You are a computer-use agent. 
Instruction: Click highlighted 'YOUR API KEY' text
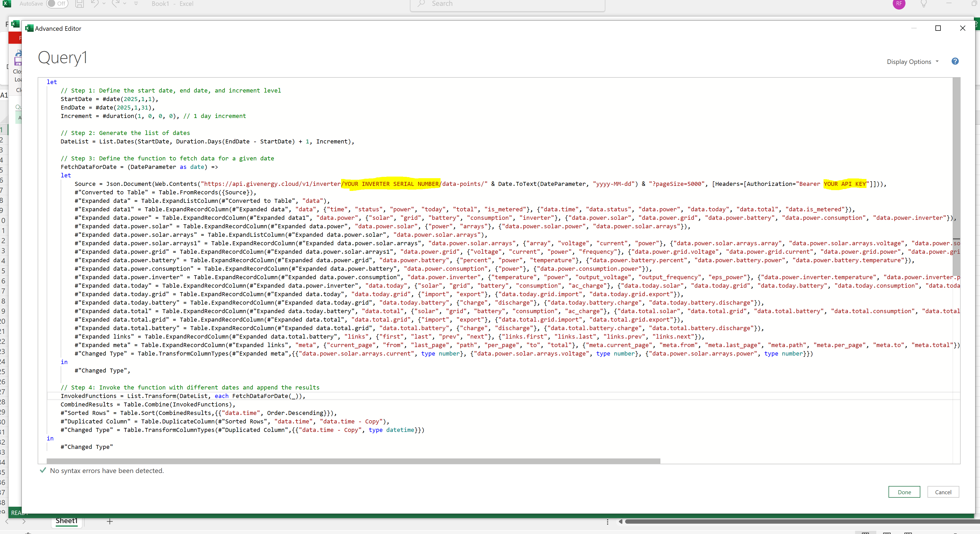point(844,184)
